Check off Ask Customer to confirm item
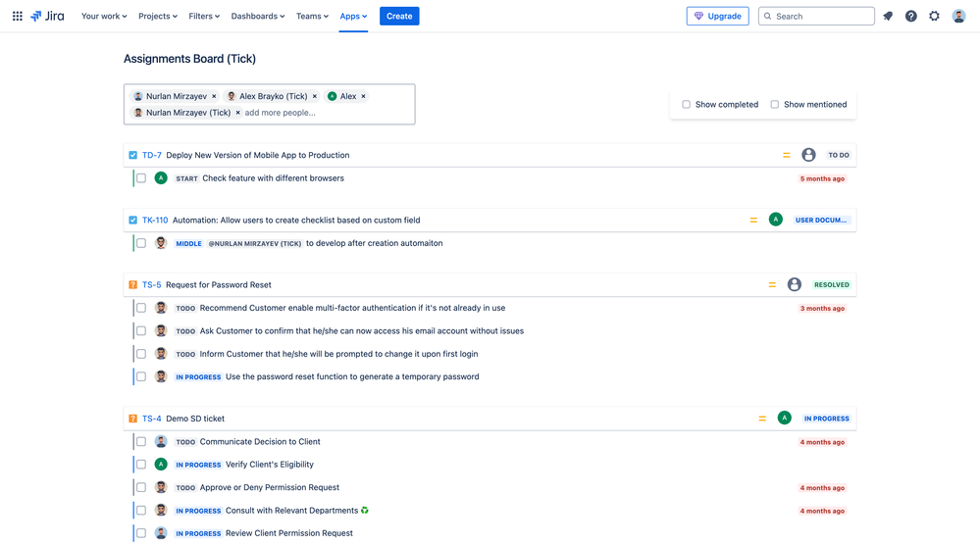The width and height of the screenshot is (980, 545). tap(141, 331)
